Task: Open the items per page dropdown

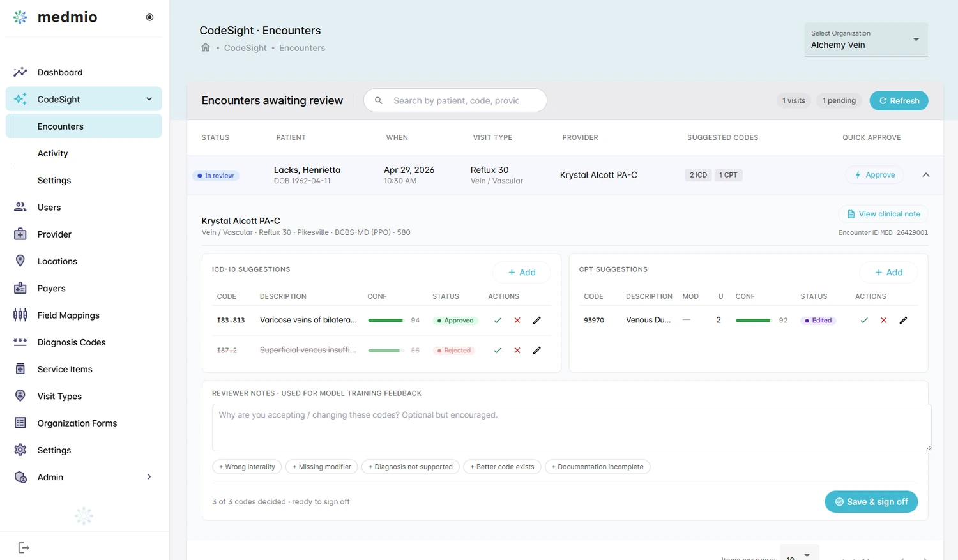Action: [799, 556]
